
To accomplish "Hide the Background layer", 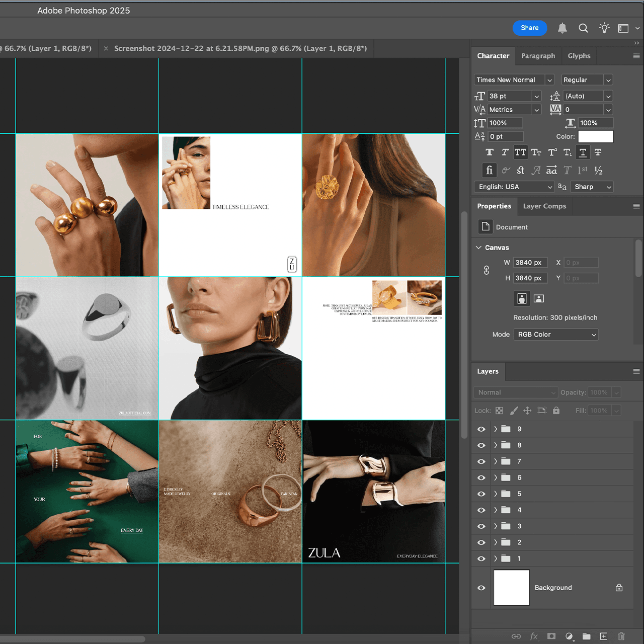I will 481,588.
